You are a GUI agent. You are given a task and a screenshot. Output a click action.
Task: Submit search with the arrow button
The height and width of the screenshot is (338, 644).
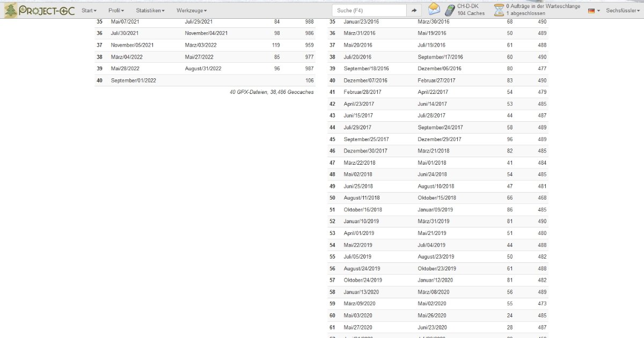point(414,10)
